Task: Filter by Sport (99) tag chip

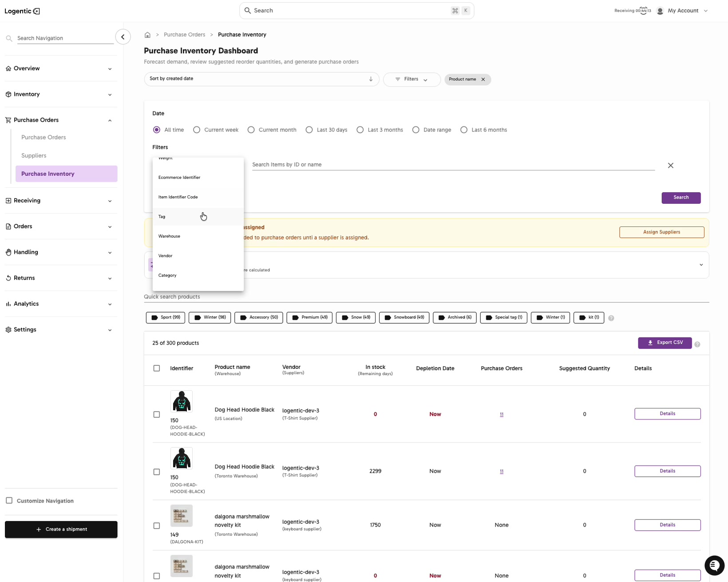Action: click(x=166, y=317)
